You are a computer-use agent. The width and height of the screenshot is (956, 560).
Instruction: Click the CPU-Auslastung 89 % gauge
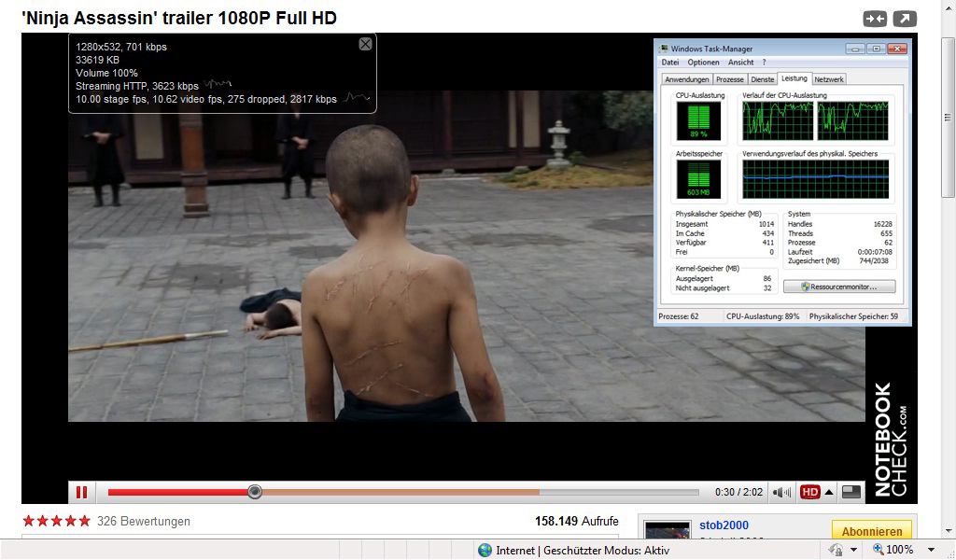point(698,120)
